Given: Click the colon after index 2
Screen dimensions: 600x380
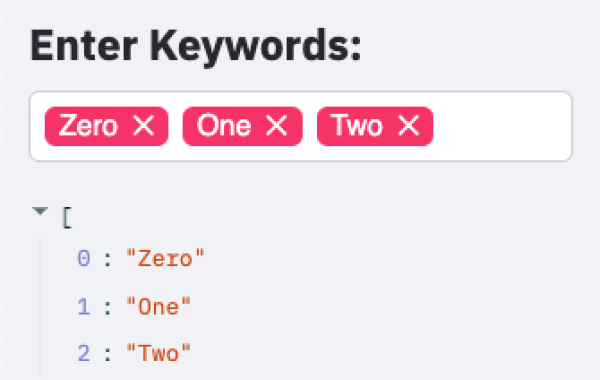Looking at the screenshot, I should pyautogui.click(x=108, y=354).
